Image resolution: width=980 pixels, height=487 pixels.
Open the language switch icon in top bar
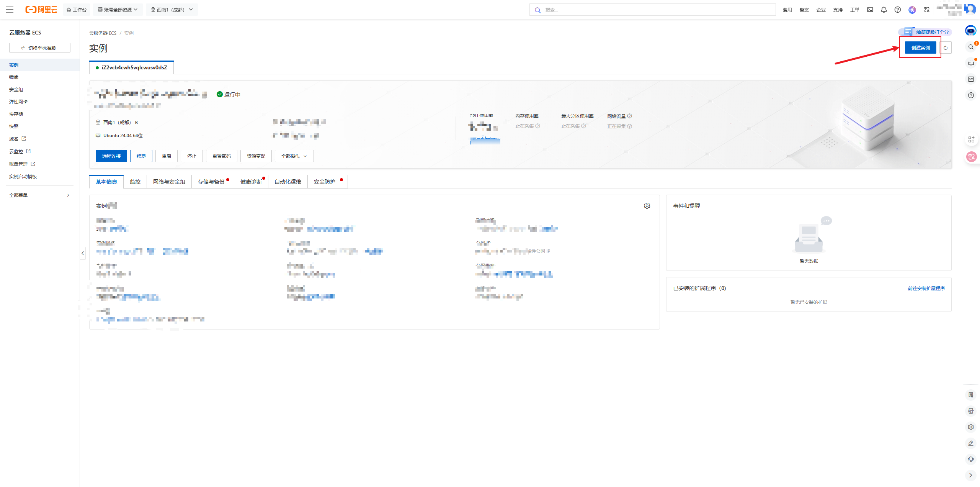(926, 10)
